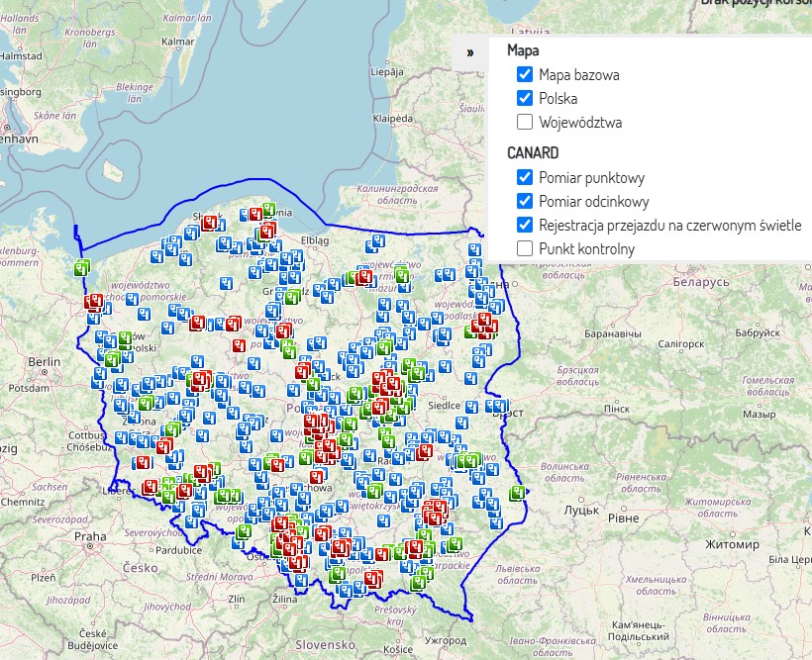Uncheck Rejestracja przejazdu na czerwonym świetle
This screenshot has height=660, width=812.
525,226
